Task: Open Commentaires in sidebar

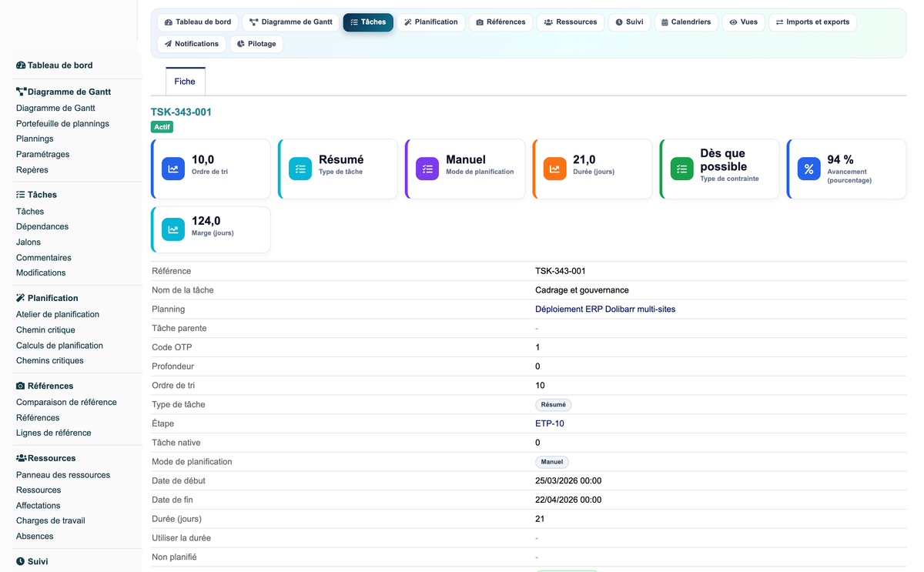Action: coord(44,258)
